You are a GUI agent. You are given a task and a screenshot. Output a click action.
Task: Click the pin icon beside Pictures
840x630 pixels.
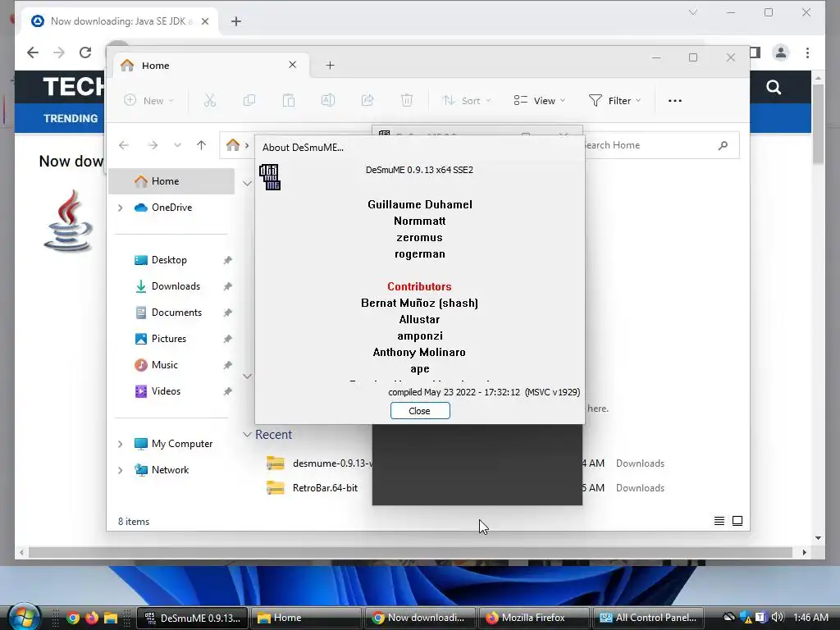(x=228, y=339)
